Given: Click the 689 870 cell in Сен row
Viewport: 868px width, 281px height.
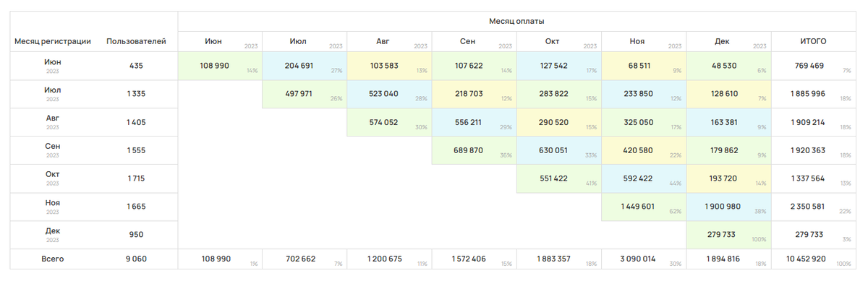Looking at the screenshot, I should click(474, 150).
